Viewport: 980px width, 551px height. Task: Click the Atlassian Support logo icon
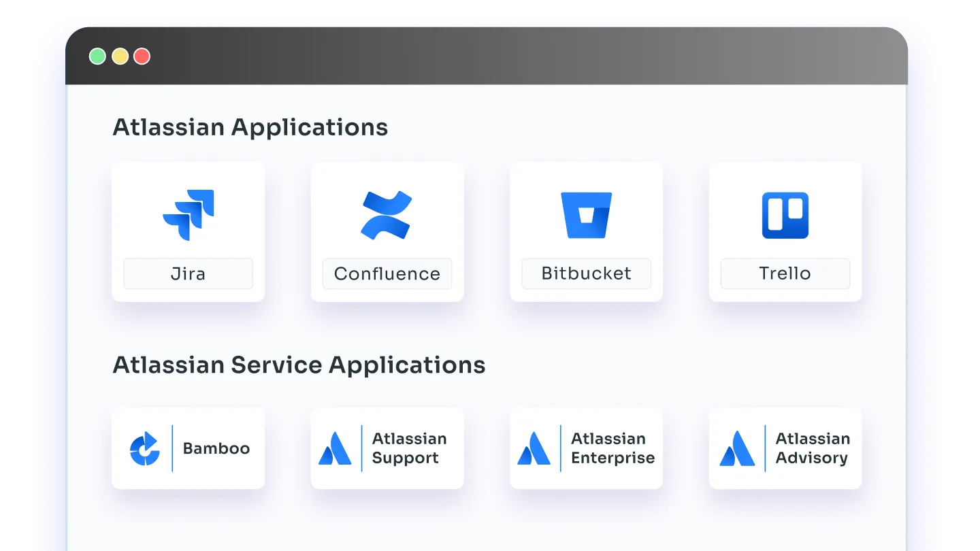coord(335,449)
